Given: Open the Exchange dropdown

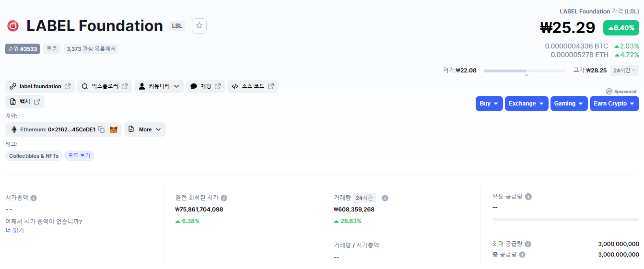Looking at the screenshot, I should 527,104.
